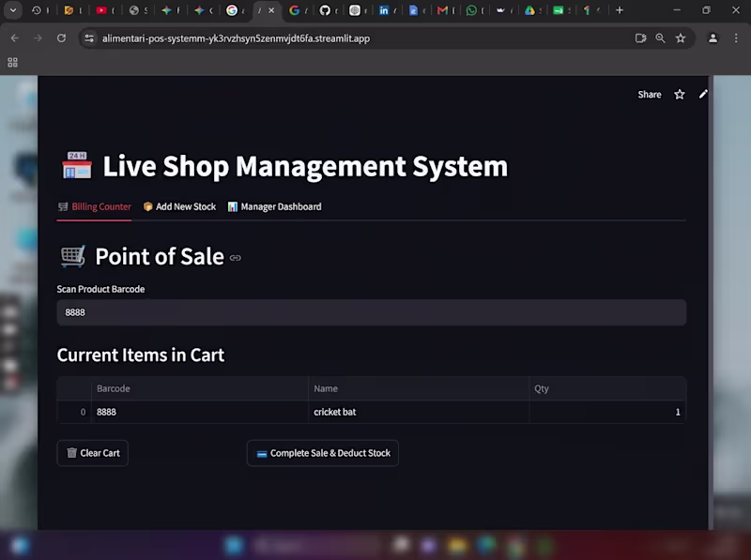Open the Manager Dashboard tab

tap(274, 206)
